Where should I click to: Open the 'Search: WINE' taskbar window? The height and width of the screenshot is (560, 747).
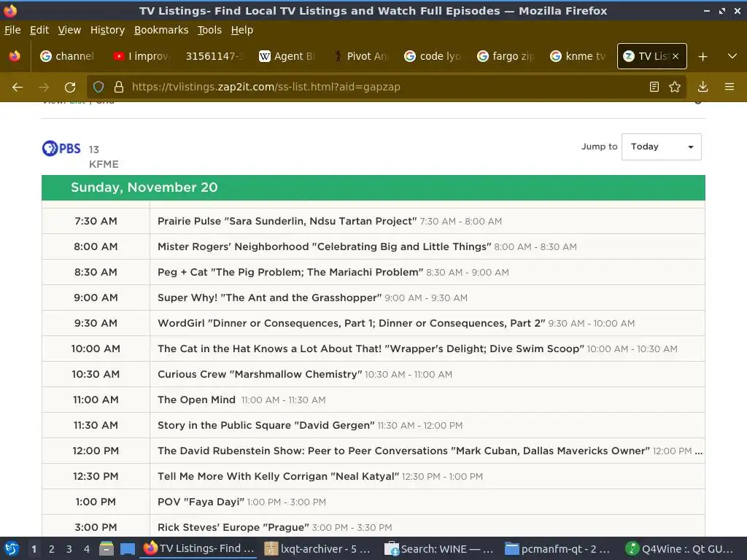point(438,549)
